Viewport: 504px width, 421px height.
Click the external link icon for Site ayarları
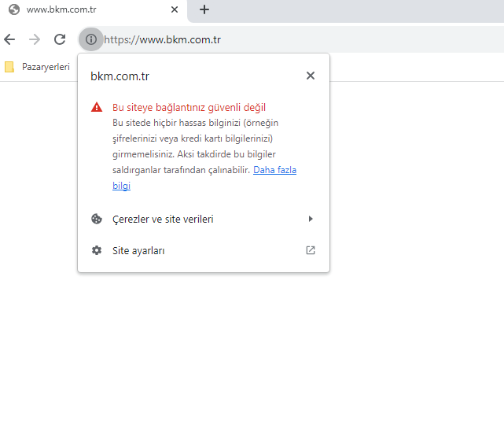pyautogui.click(x=311, y=250)
